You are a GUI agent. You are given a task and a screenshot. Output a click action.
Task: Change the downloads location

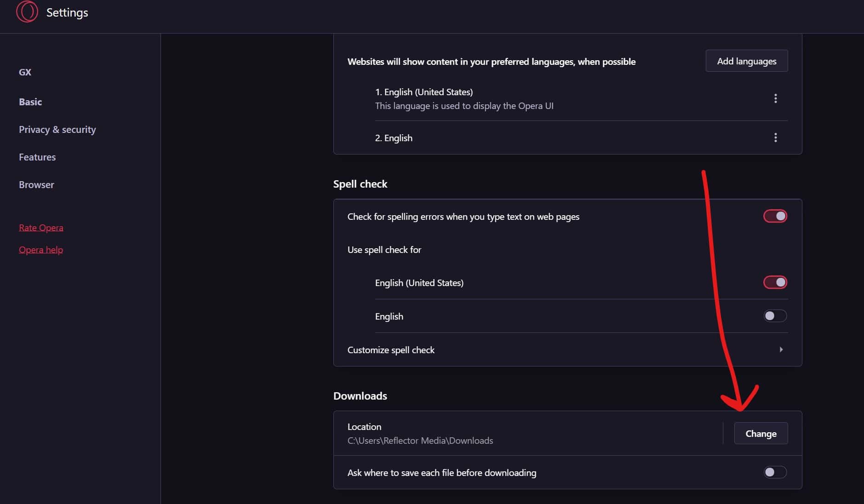[761, 434]
